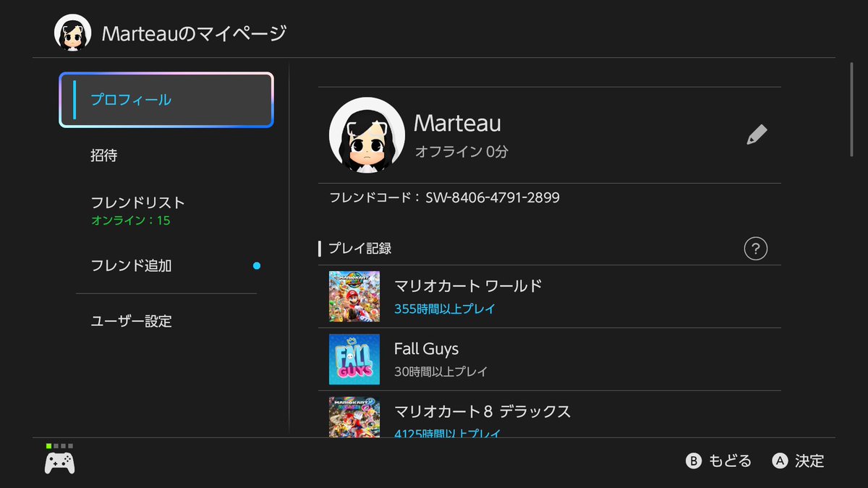Click the もどる back label
868x488 pixels.
730,461
